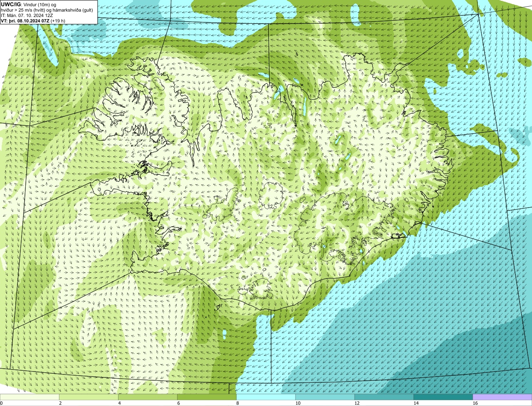Click the legend tick label '0'
Screen dimensions: 532x406
pyautogui.click(x=2, y=403)
